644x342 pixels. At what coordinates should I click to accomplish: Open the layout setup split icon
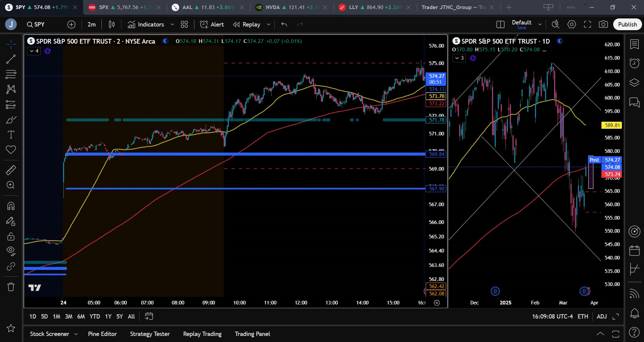500,24
